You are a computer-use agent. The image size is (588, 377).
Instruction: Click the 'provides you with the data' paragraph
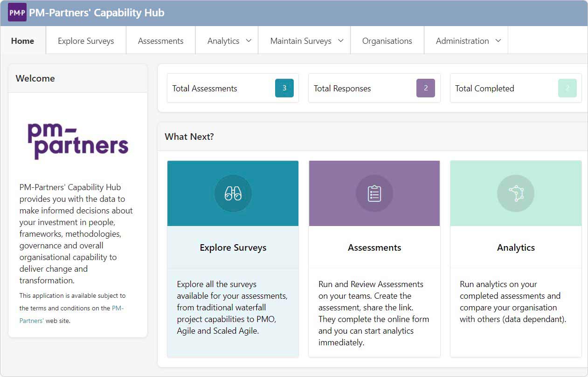[x=76, y=234]
